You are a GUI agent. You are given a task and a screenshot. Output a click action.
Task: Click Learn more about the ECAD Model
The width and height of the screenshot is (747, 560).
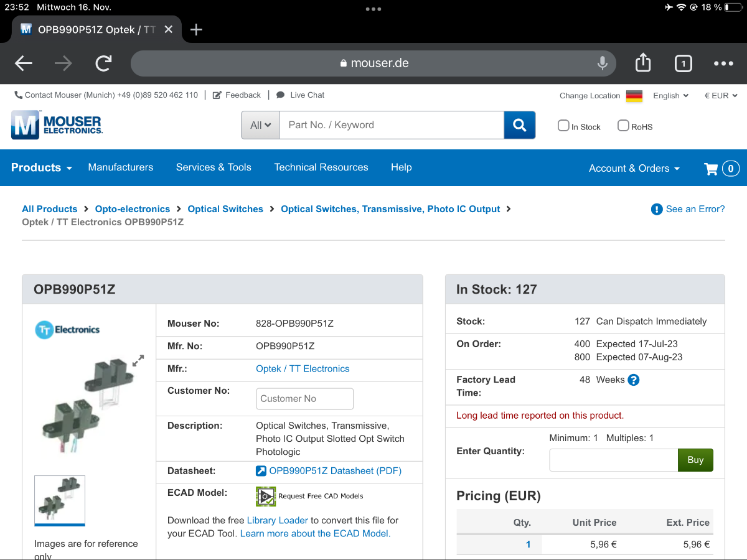pos(316,534)
